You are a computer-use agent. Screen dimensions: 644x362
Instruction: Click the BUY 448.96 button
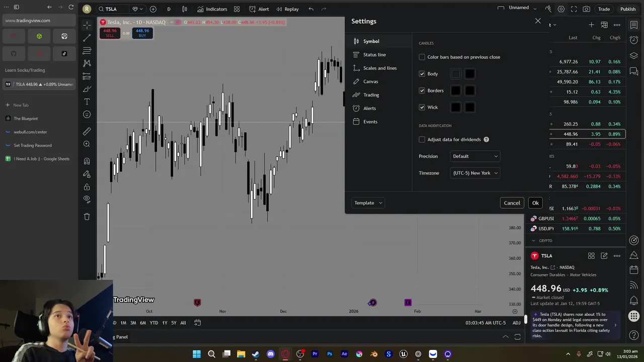click(142, 33)
